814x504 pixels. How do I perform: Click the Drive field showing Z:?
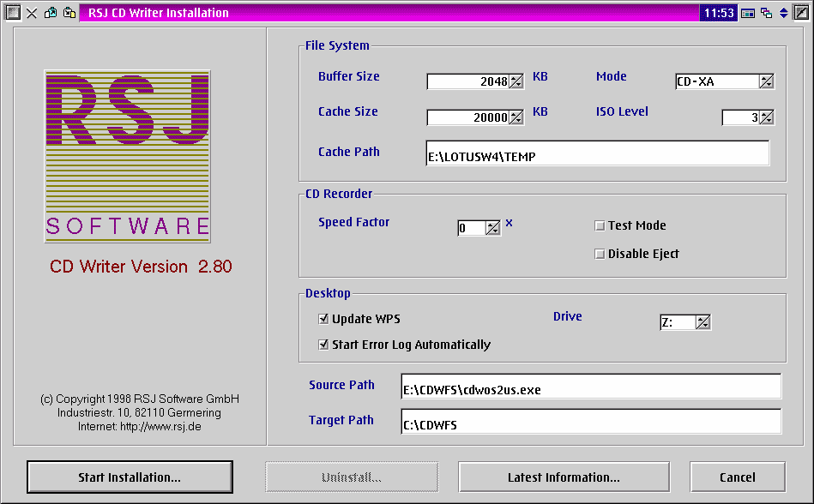point(678,322)
